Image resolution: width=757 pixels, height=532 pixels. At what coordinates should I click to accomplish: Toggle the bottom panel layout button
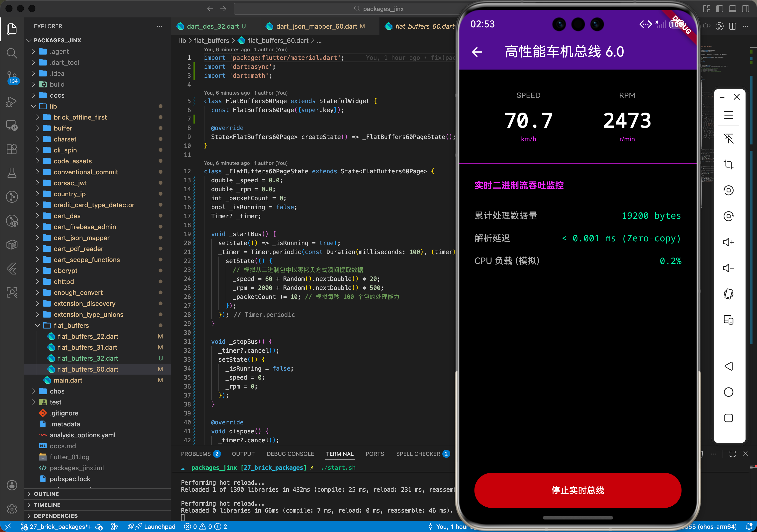[x=733, y=9]
